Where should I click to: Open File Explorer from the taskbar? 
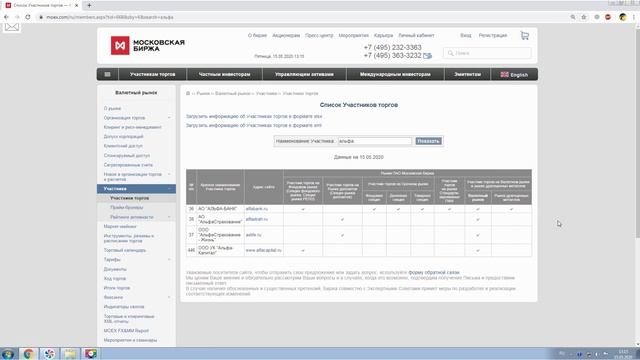(70, 354)
